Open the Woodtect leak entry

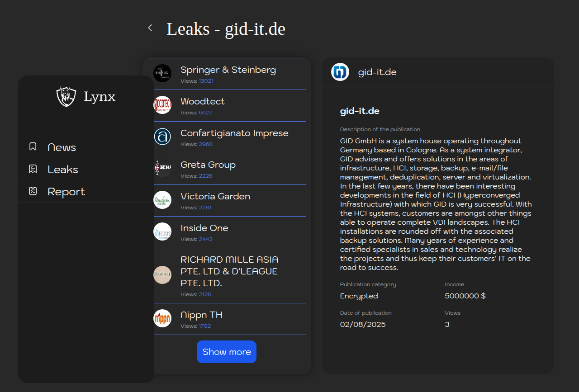tap(227, 105)
